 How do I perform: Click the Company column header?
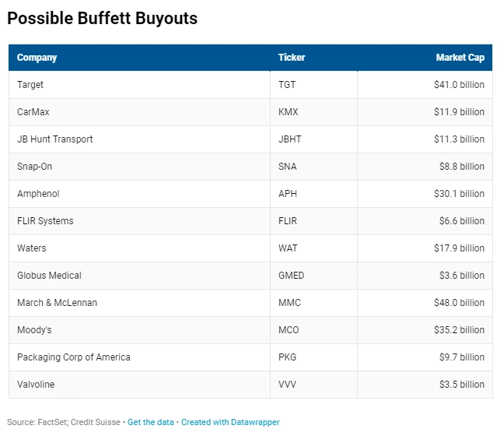(x=37, y=58)
